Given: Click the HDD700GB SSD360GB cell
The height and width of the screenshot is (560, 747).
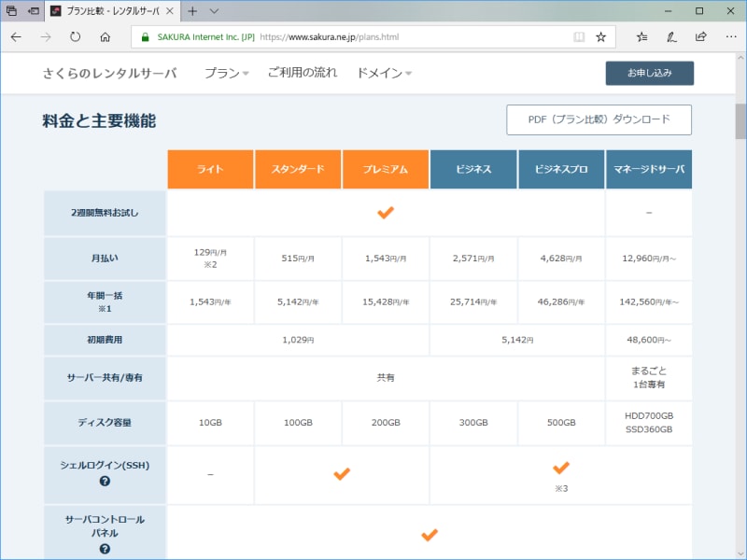Looking at the screenshot, I should pos(649,423).
